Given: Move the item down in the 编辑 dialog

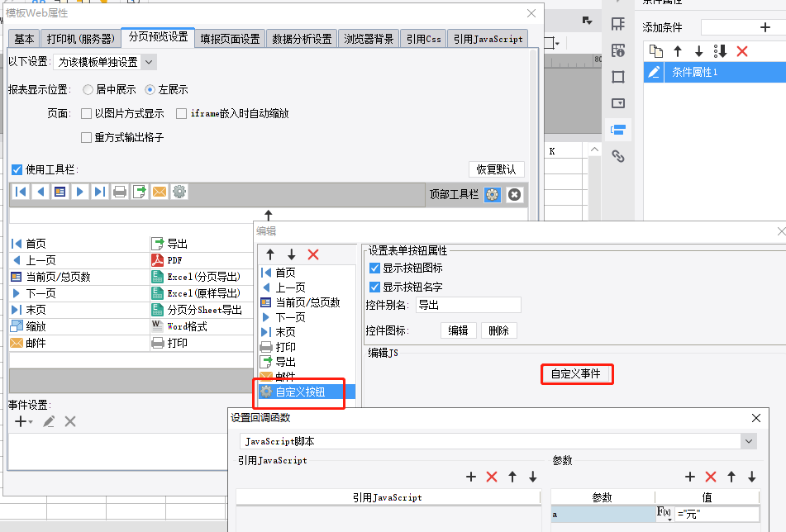Looking at the screenshot, I should click(x=291, y=254).
